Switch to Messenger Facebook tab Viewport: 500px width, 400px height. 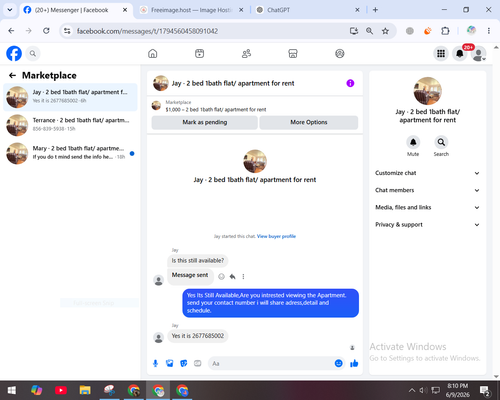[x=72, y=10]
